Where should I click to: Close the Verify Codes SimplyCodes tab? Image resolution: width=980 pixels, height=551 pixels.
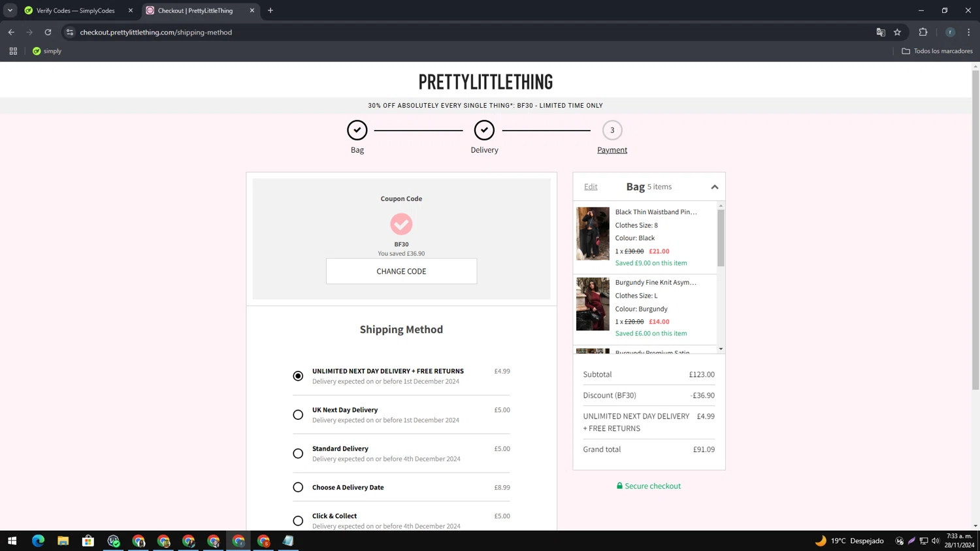(x=131, y=10)
